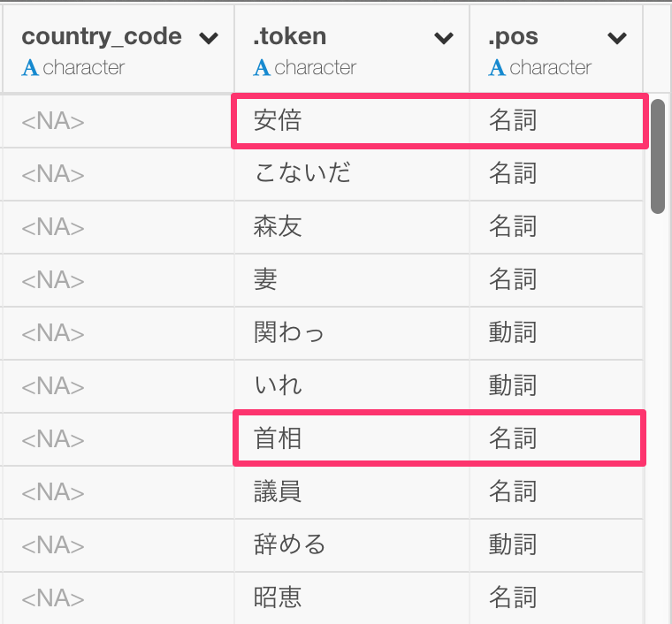Select the 森友 token cell

coord(278,226)
